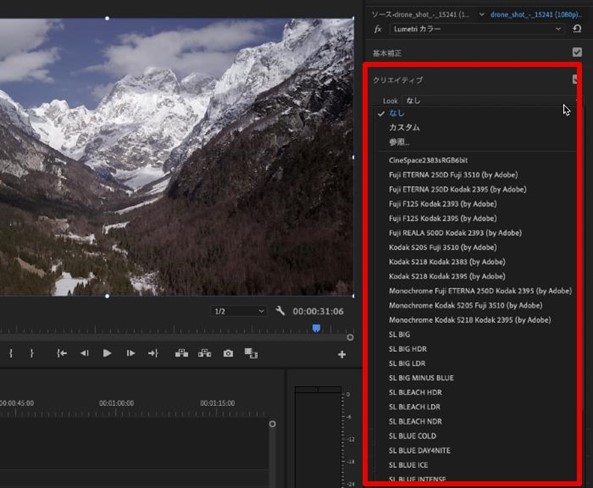Select the SL BLEACH HDR look

(x=415, y=392)
